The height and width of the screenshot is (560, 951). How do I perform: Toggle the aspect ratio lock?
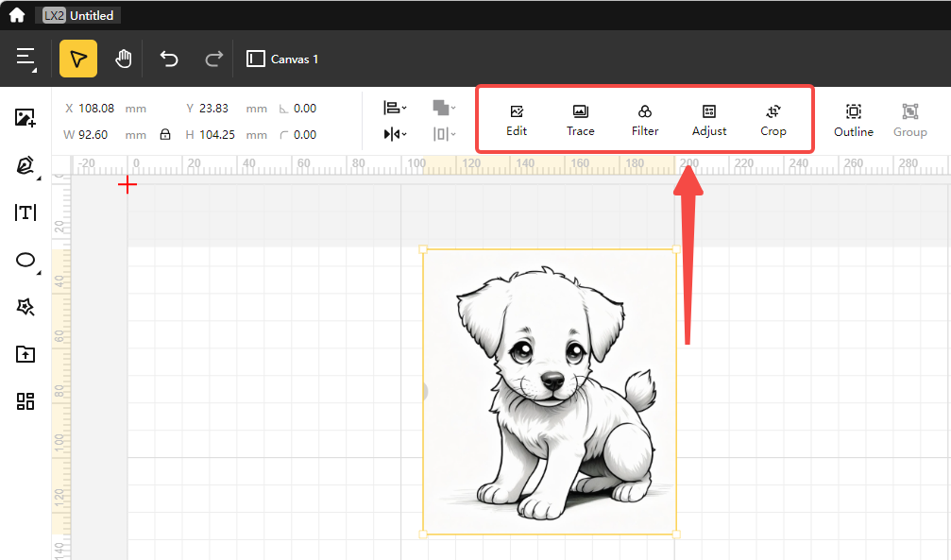coord(165,134)
